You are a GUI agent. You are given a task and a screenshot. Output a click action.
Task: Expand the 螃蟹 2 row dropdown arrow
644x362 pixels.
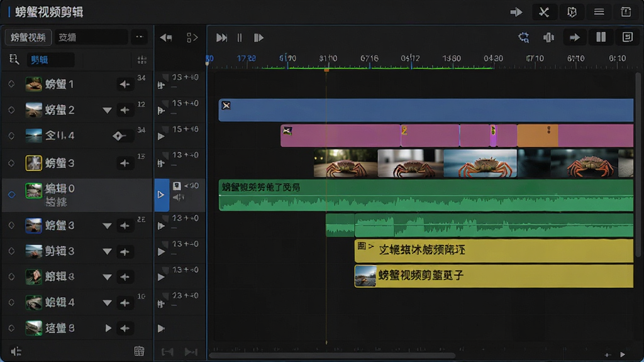click(x=107, y=111)
